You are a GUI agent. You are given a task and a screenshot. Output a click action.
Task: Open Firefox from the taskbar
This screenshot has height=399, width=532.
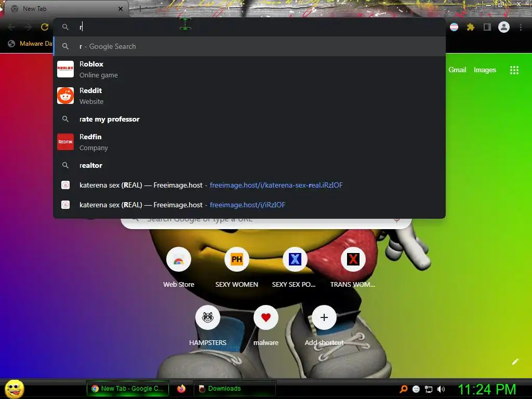click(181, 389)
